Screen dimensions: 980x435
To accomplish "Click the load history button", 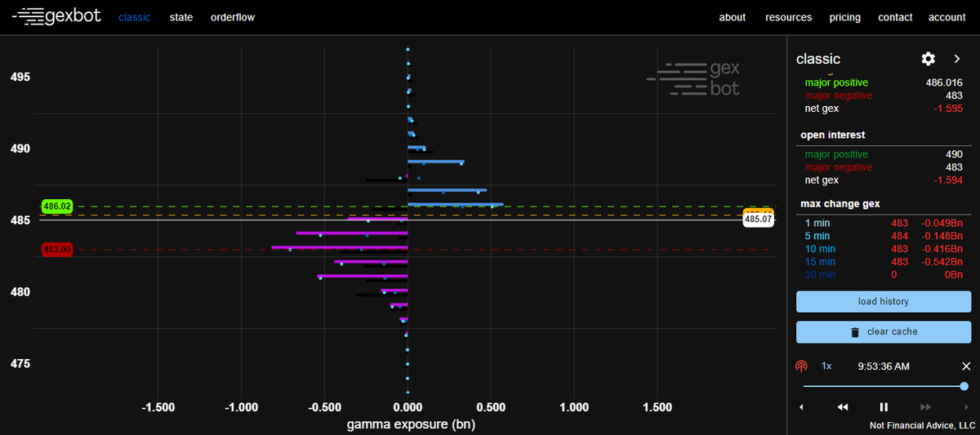I will (x=883, y=301).
